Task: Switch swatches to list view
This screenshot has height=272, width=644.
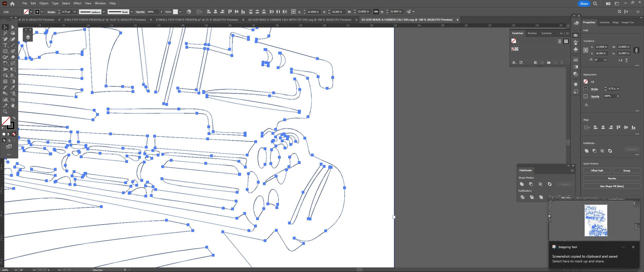Action: (560, 41)
